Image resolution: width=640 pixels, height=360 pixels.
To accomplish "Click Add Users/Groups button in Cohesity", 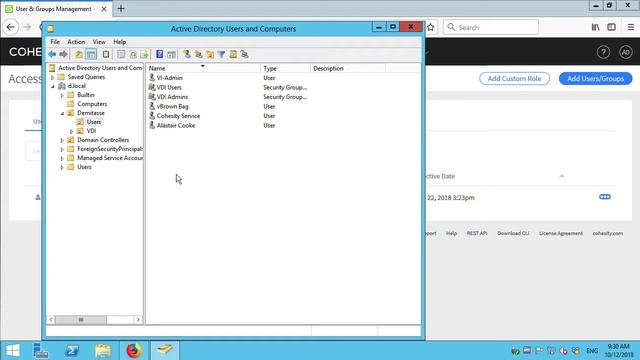I will tap(596, 78).
